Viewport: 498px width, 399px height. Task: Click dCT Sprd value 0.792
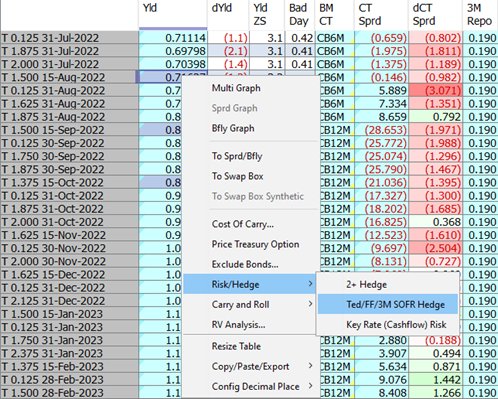436,117
